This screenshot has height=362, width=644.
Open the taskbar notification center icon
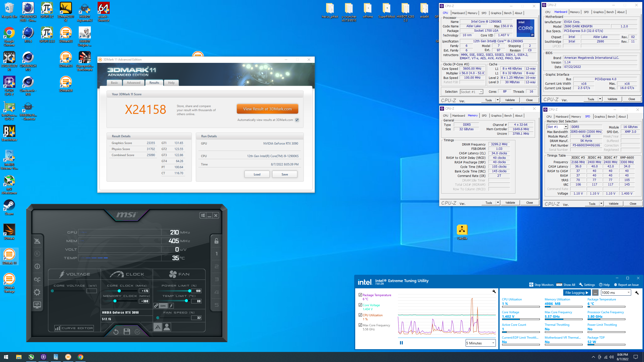(636, 357)
